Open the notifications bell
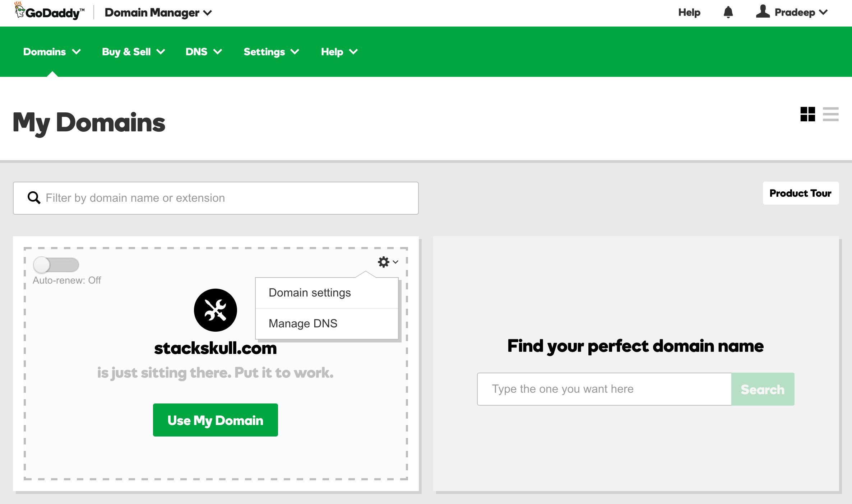This screenshot has height=504, width=852. tap(728, 13)
